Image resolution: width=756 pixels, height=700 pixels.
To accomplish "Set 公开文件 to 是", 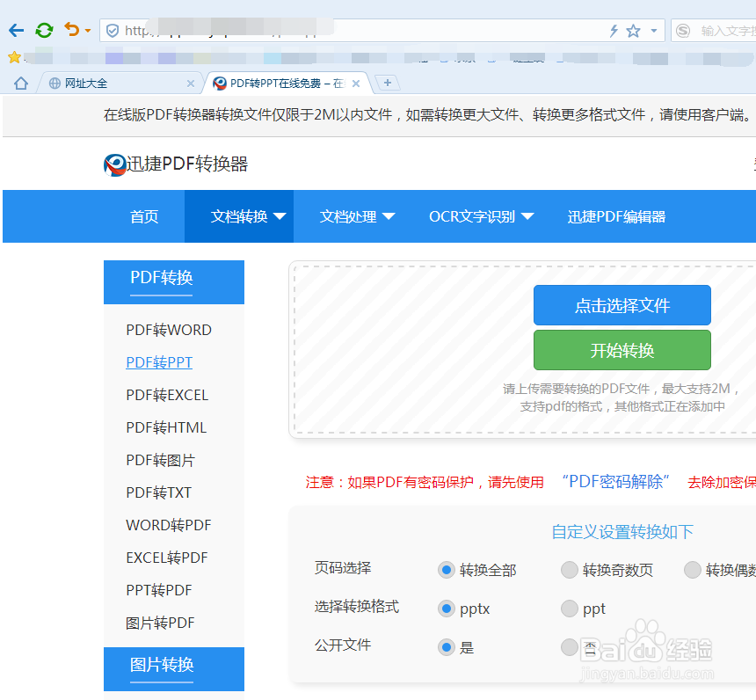I will click(447, 647).
